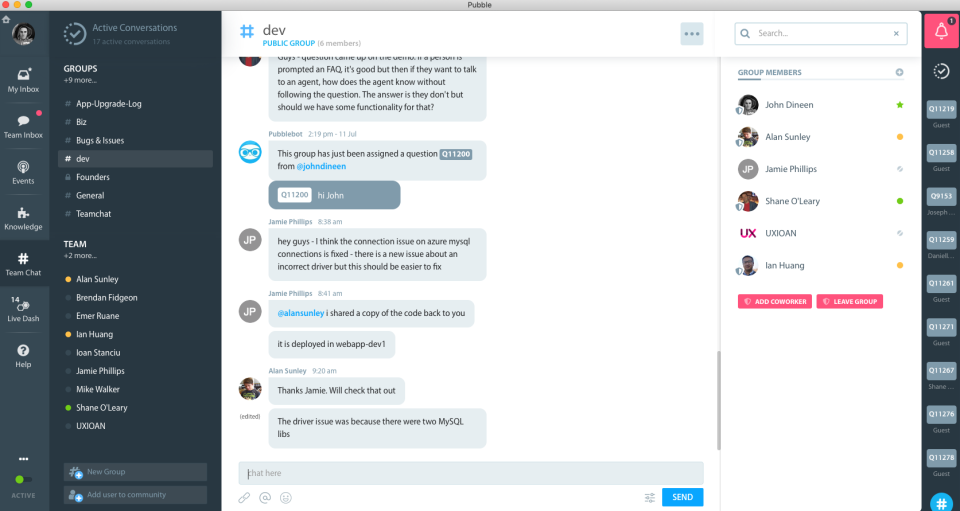Click the Leave Group button

click(850, 301)
